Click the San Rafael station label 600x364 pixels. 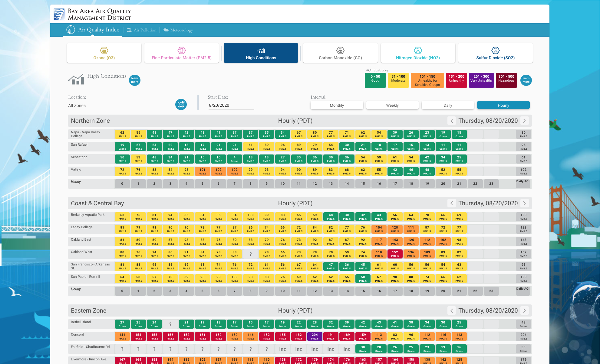pyautogui.click(x=79, y=145)
